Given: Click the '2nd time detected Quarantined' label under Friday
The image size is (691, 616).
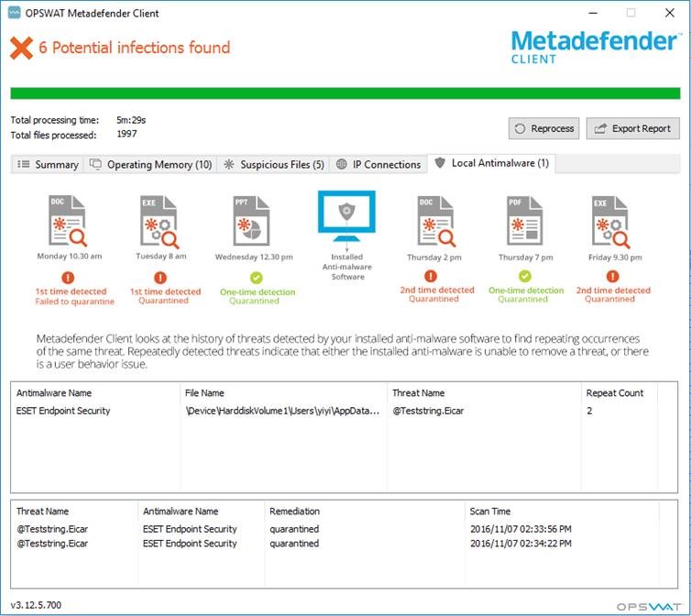Looking at the screenshot, I should click(x=613, y=294).
